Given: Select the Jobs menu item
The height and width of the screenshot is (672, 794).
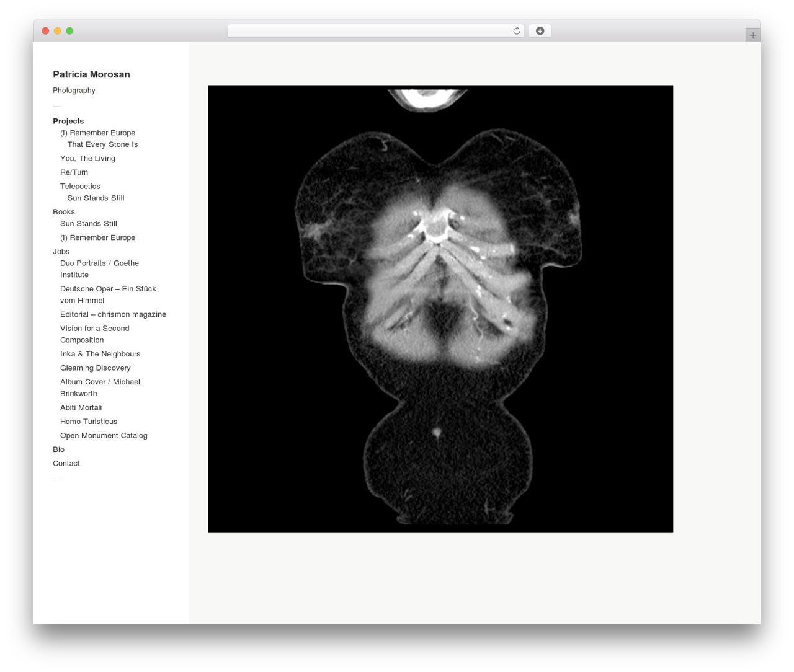Looking at the screenshot, I should point(61,252).
